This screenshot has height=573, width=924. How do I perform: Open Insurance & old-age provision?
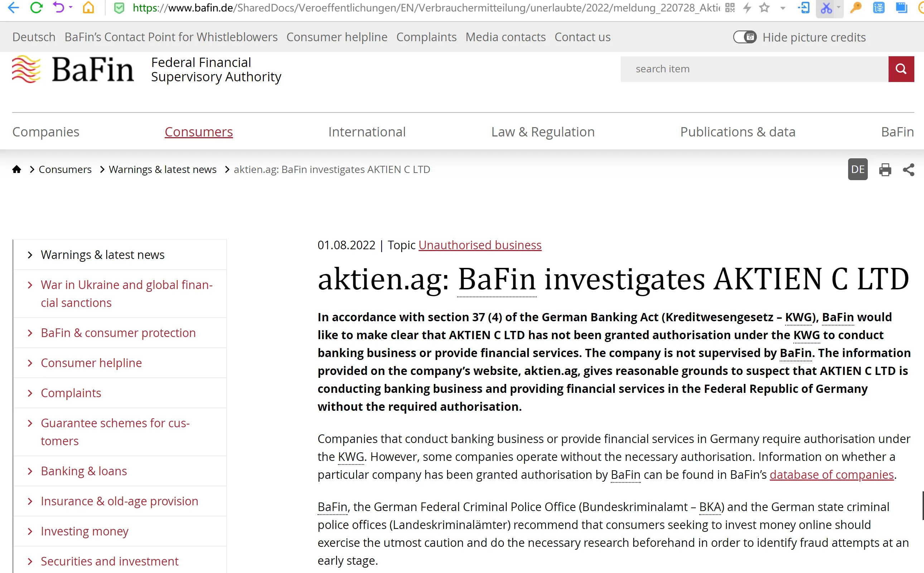coord(119,501)
